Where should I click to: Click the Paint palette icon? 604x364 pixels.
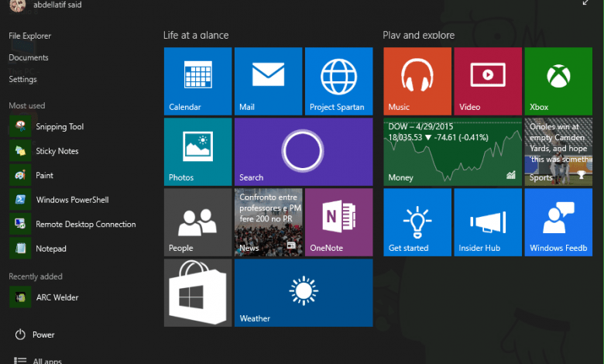point(20,175)
